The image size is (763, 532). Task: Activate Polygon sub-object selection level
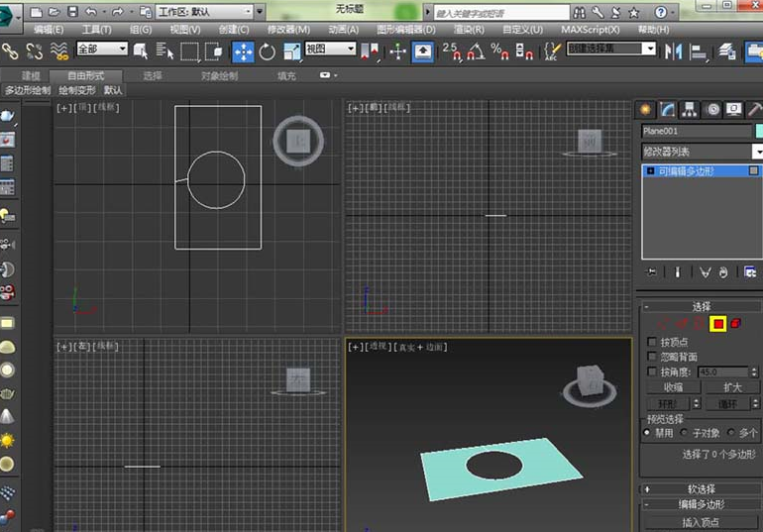tap(717, 324)
